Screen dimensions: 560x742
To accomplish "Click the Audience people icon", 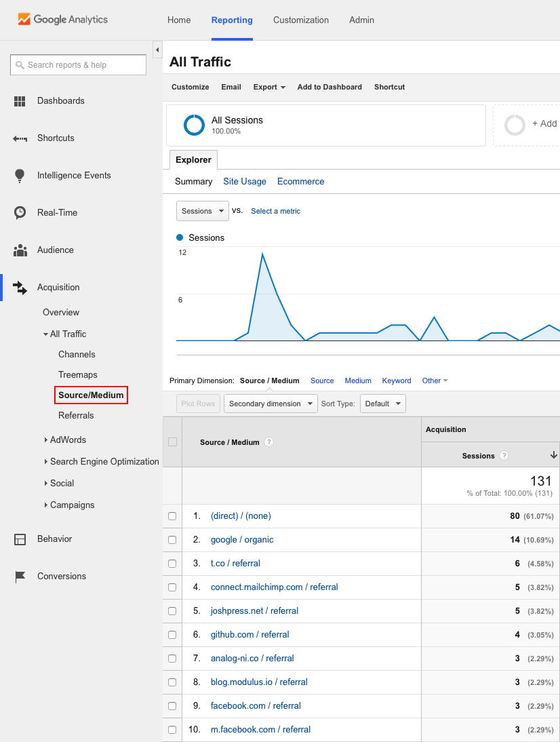I will point(20,250).
